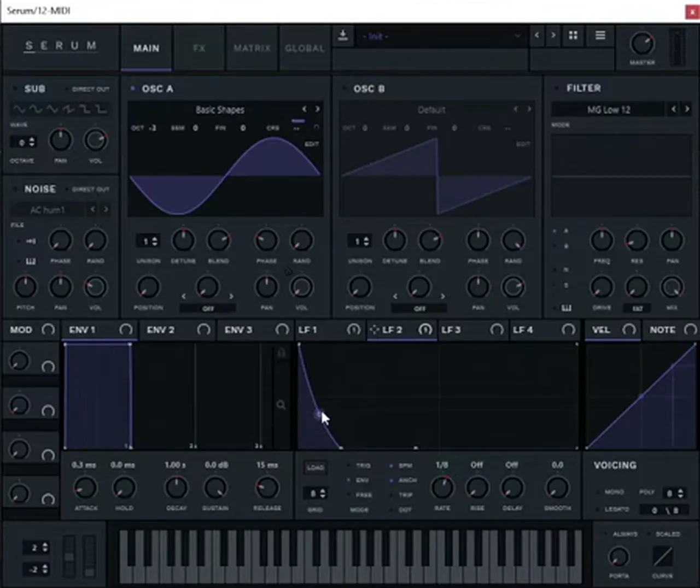Switch to the FX tab
The image size is (700, 588).
pos(199,48)
